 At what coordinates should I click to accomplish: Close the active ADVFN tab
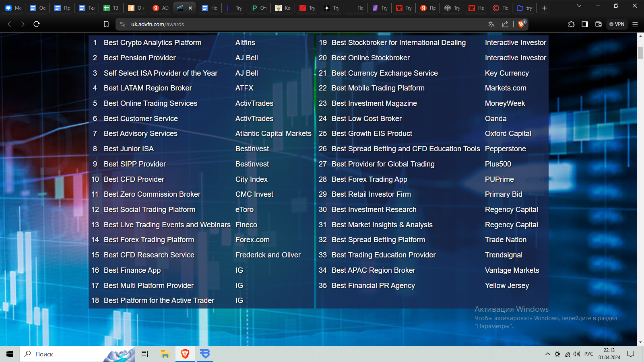tap(190, 8)
